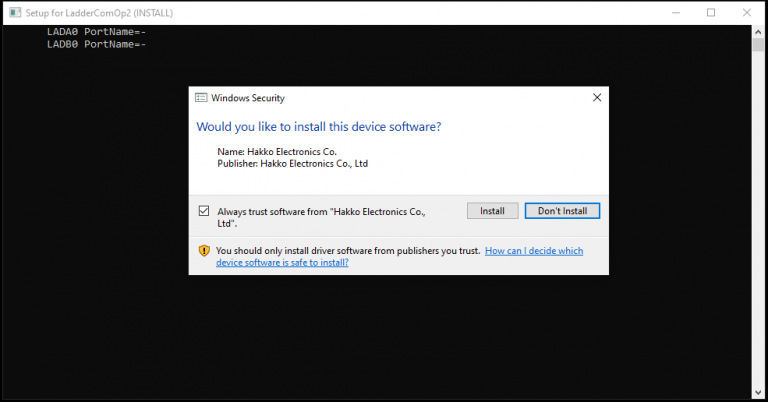This screenshot has width=768, height=402.
Task: Click the LadderComOp2 setup window icon
Action: click(x=14, y=12)
